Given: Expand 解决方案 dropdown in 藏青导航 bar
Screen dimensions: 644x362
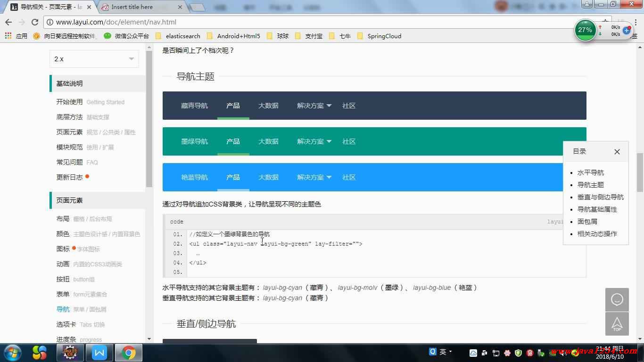Looking at the screenshot, I should [x=314, y=106].
